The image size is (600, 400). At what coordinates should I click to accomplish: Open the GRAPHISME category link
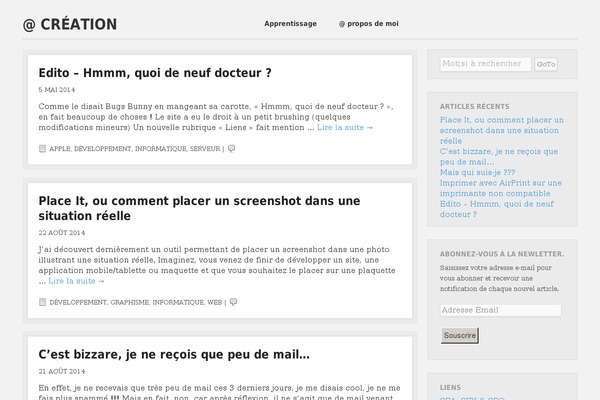(x=130, y=302)
